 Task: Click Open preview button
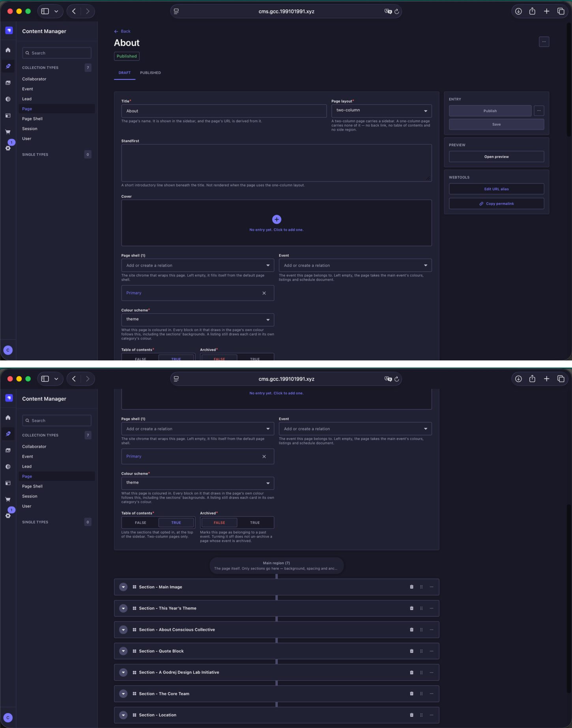click(x=496, y=157)
